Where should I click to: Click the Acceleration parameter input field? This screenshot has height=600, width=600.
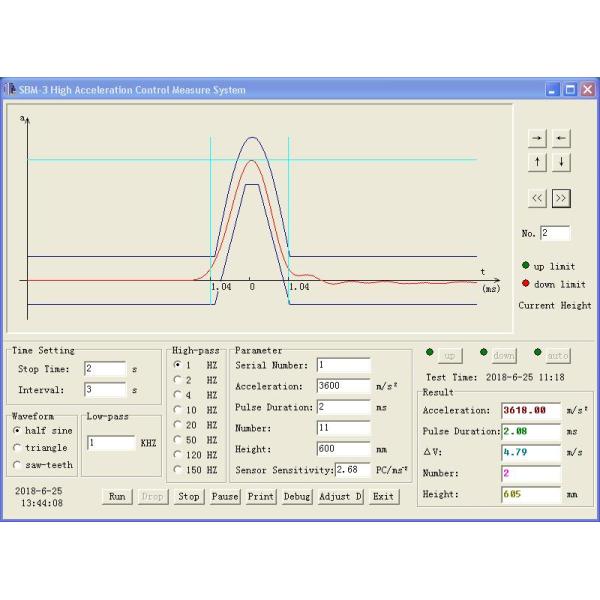point(342,385)
